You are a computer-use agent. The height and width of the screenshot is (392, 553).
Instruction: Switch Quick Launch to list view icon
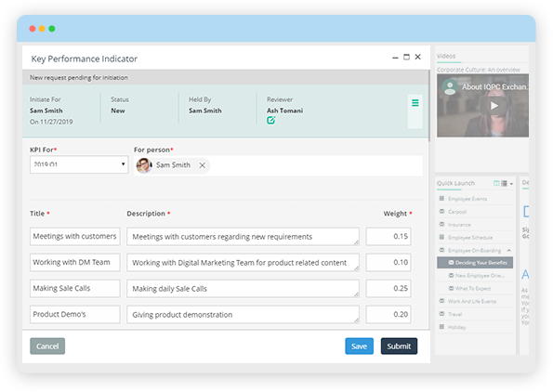(x=504, y=183)
